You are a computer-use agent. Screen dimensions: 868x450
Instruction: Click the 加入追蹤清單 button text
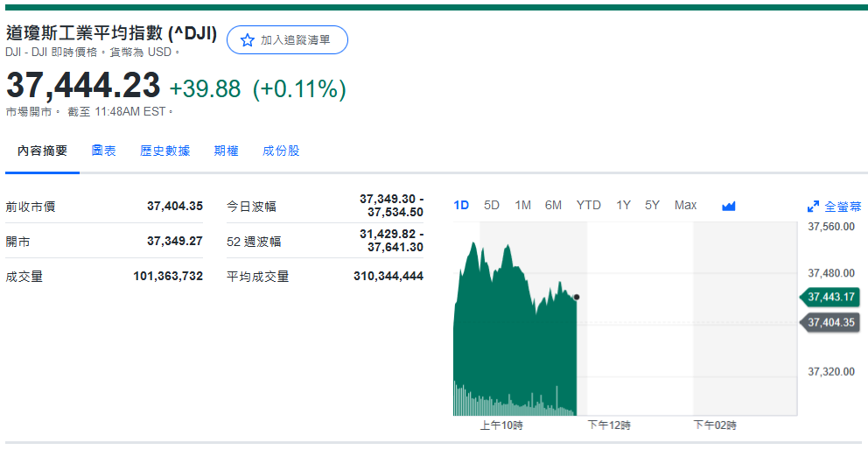tap(296, 40)
